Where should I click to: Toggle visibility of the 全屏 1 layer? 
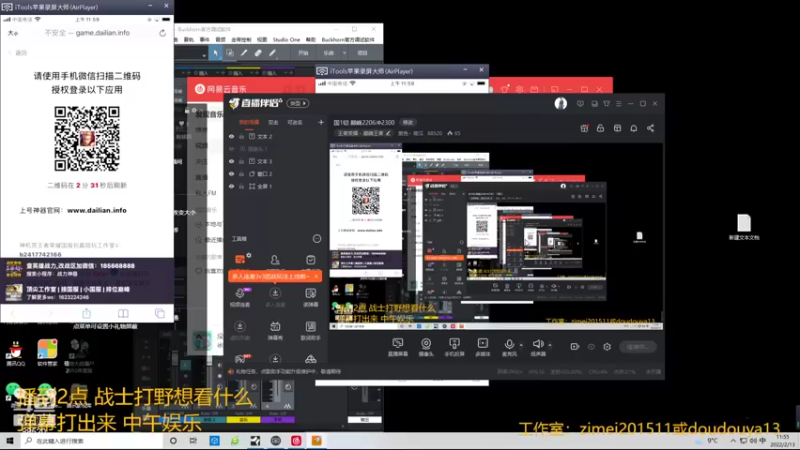click(x=232, y=186)
